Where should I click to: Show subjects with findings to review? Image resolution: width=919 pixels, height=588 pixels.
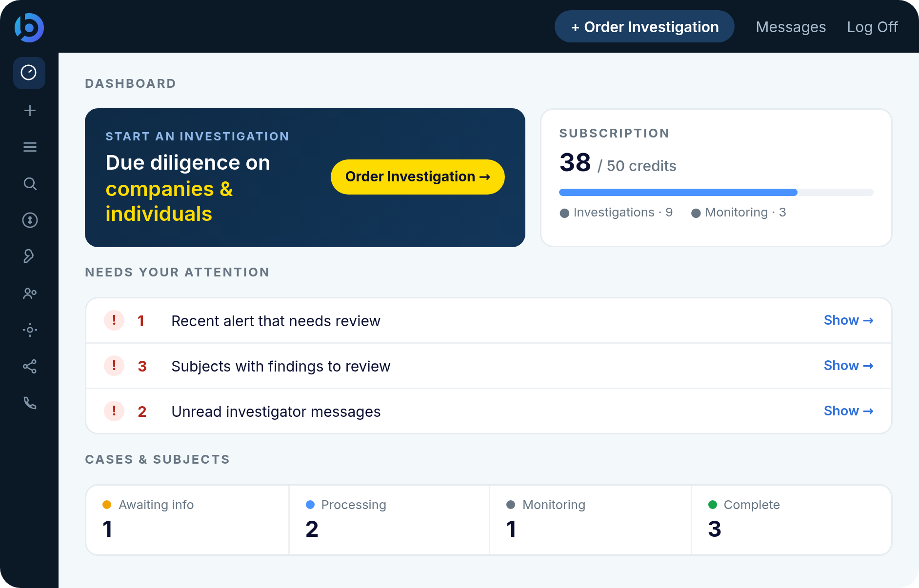pyautogui.click(x=848, y=366)
